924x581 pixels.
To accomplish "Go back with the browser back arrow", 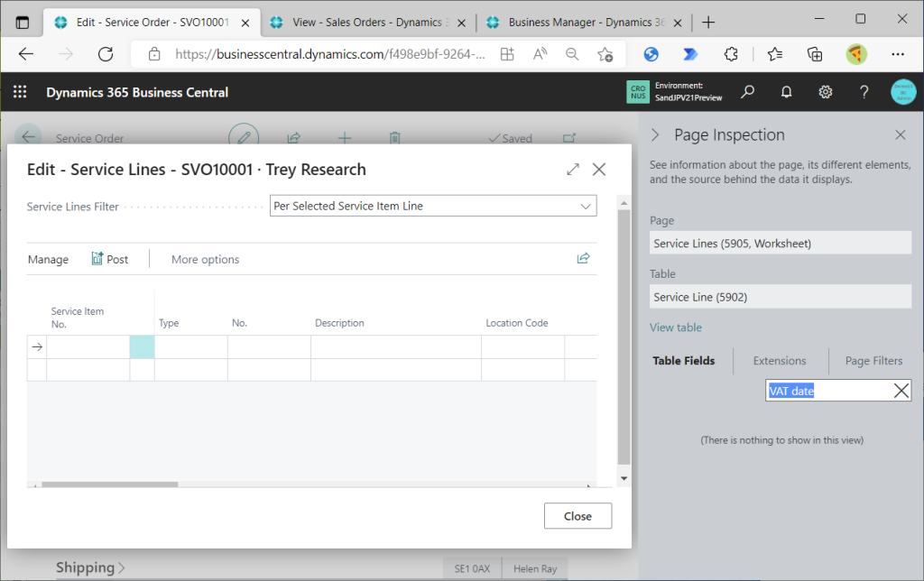I will click(26, 54).
